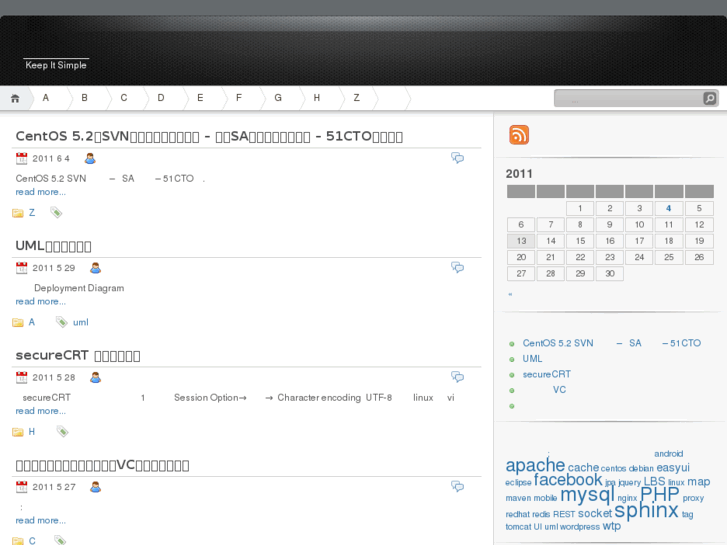The width and height of the screenshot is (727, 545).
Task: Open category A under the UML post
Action: 32,322
